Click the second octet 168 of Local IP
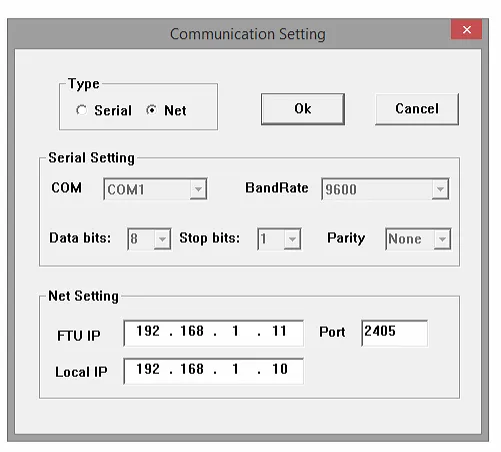 click(x=192, y=369)
